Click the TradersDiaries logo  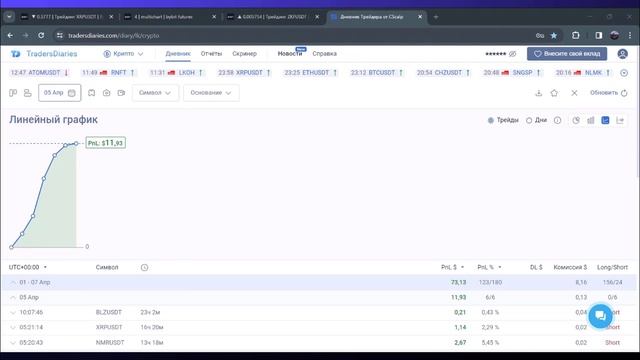click(44, 54)
